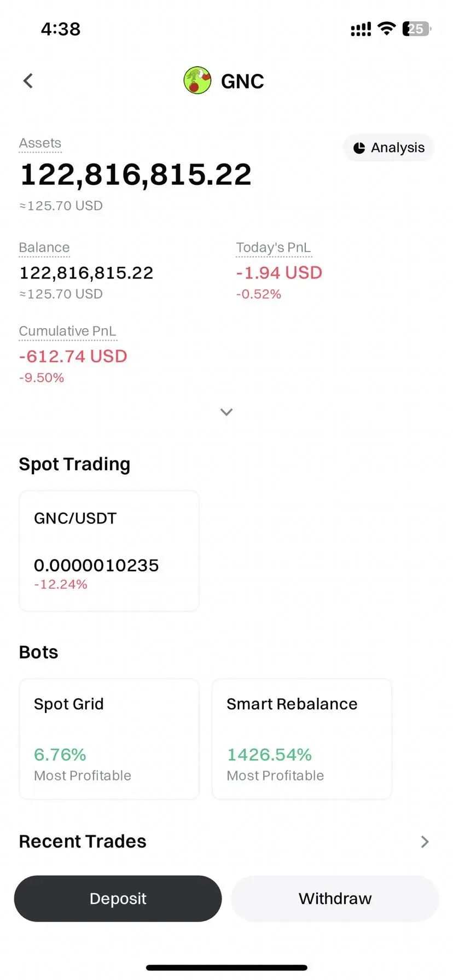Image resolution: width=453 pixels, height=980 pixels.
Task: Tap the Withdraw button
Action: click(x=335, y=899)
